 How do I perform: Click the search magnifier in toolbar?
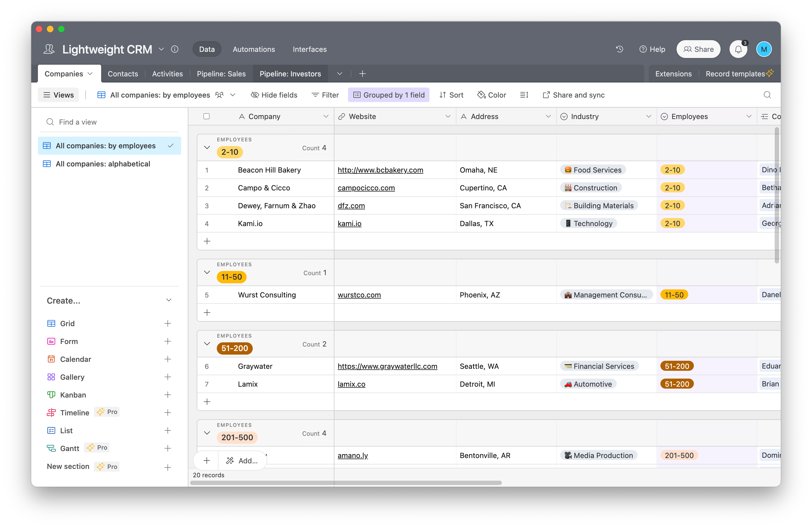[x=767, y=95]
